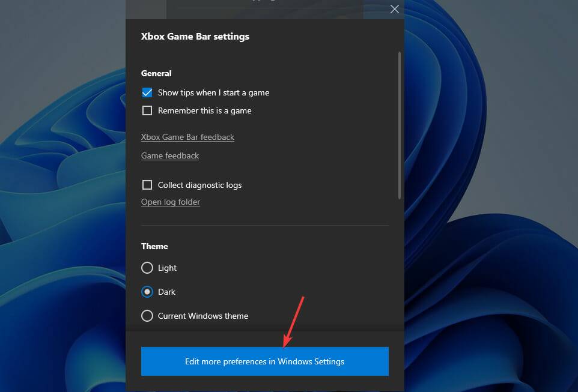The width and height of the screenshot is (578, 392).
Task: Enable Collect diagnostic logs
Action: [147, 185]
